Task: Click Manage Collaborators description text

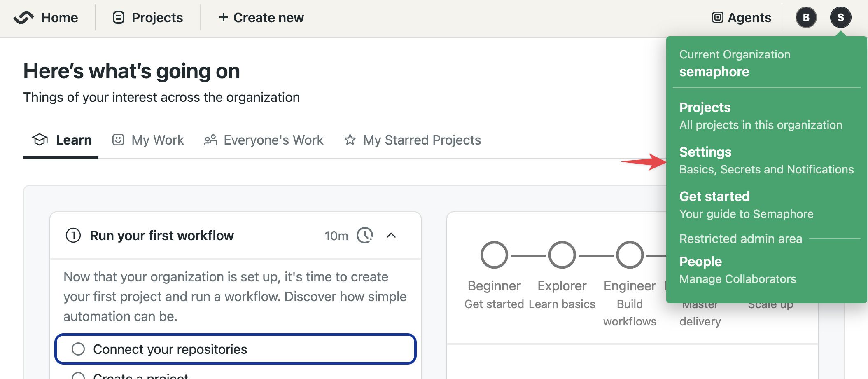Action: click(x=737, y=279)
